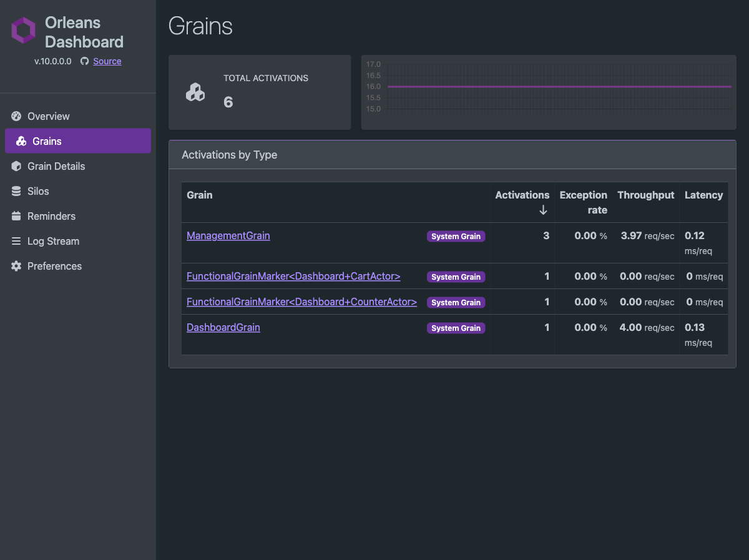Click System Grain badge on CounterActor row
749x560 pixels.
coord(456,303)
